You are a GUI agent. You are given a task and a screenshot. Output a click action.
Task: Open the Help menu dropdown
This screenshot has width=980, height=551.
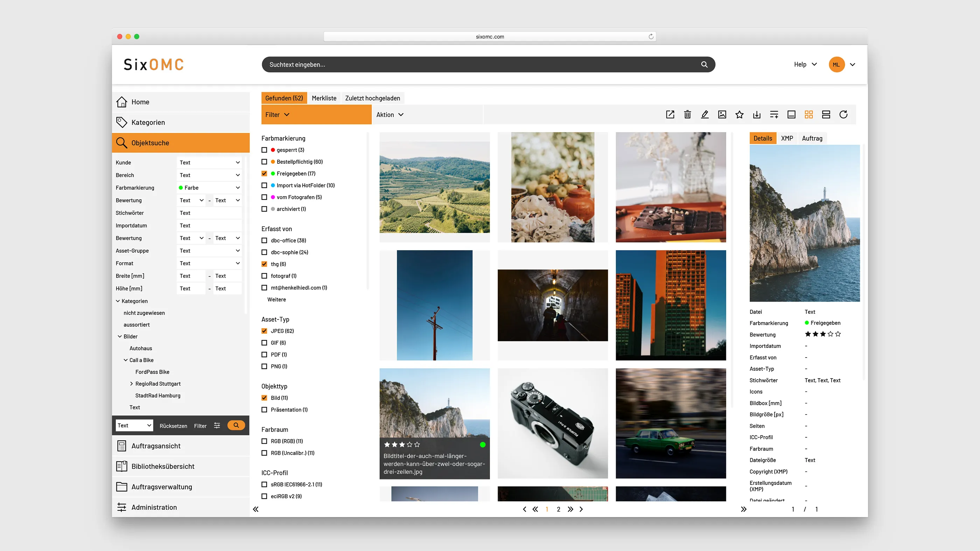pyautogui.click(x=805, y=64)
